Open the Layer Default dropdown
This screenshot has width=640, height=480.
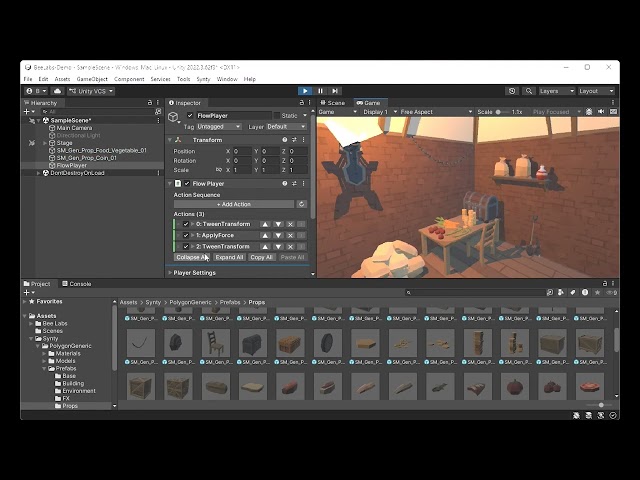coord(286,127)
